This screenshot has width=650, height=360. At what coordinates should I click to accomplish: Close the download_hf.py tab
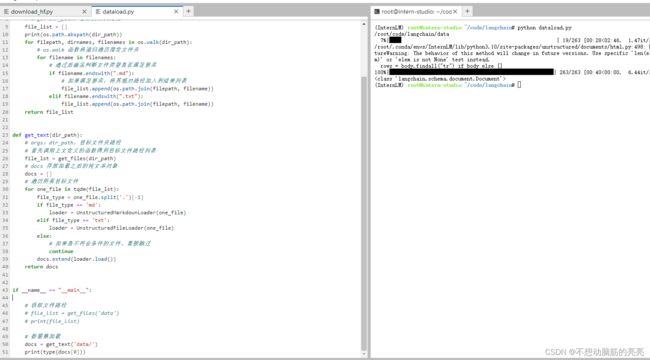pos(84,12)
